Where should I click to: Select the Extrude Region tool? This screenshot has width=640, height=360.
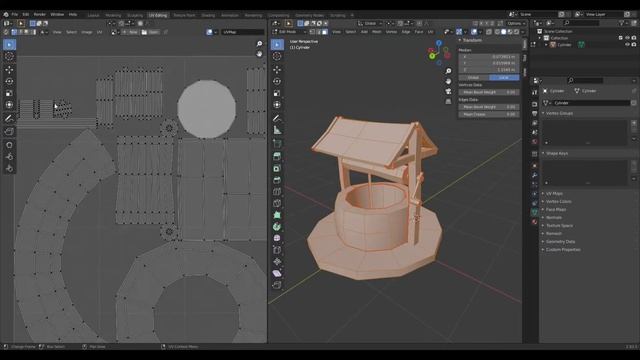click(x=277, y=156)
